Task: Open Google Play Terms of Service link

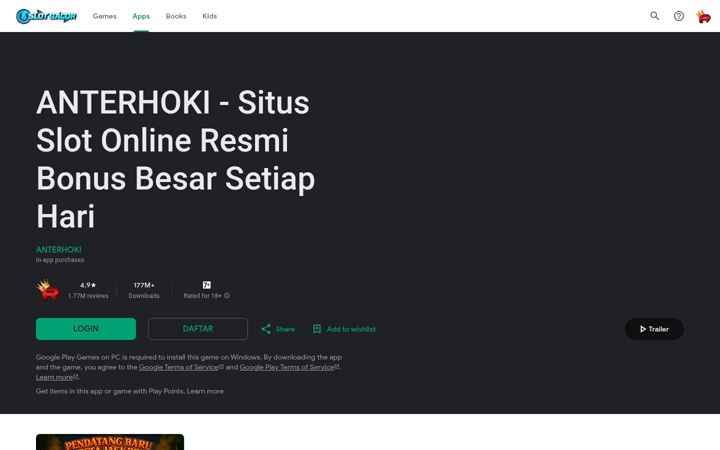Action: [x=289, y=367]
